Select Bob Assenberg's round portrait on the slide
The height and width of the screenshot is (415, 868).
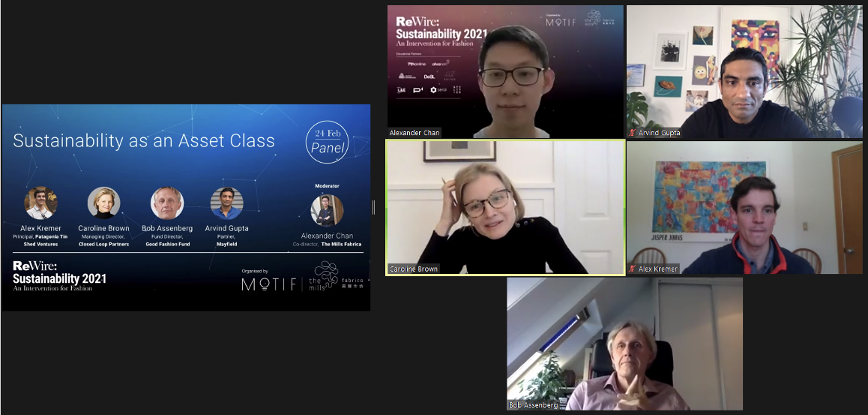tap(167, 203)
